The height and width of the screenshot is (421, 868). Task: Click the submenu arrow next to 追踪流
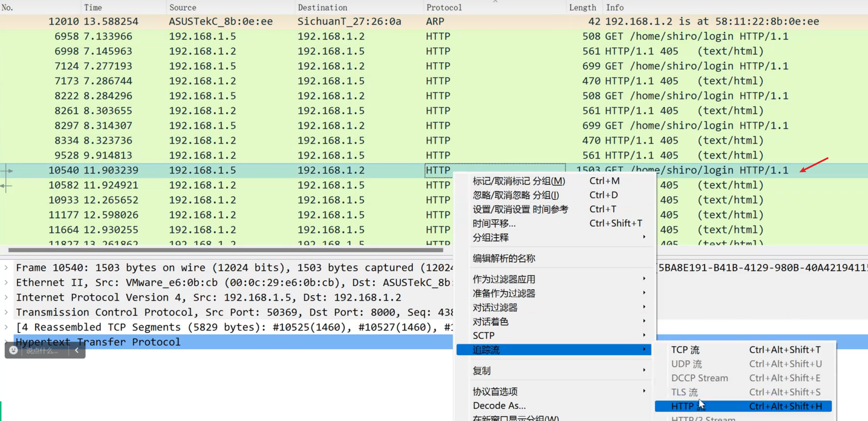click(x=644, y=349)
